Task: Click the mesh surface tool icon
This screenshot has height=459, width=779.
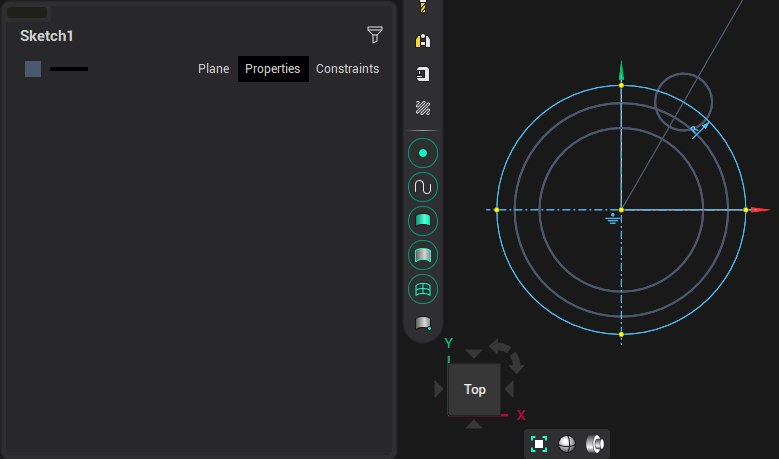Action: (423, 289)
